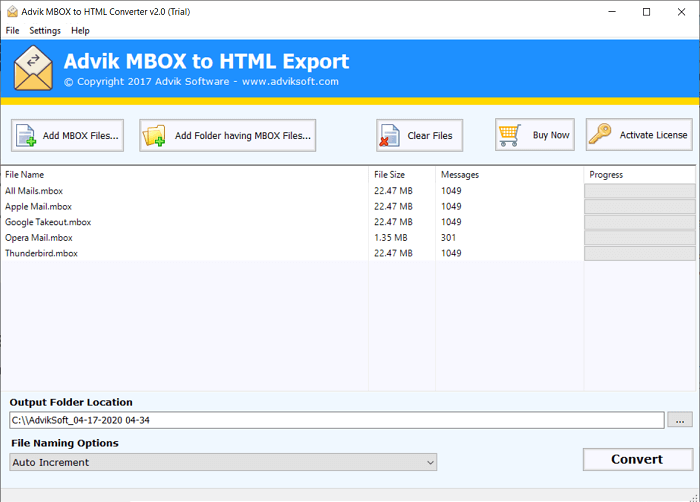The width and height of the screenshot is (700, 502).
Task: Minimize the Advik converter window
Action: click(612, 12)
